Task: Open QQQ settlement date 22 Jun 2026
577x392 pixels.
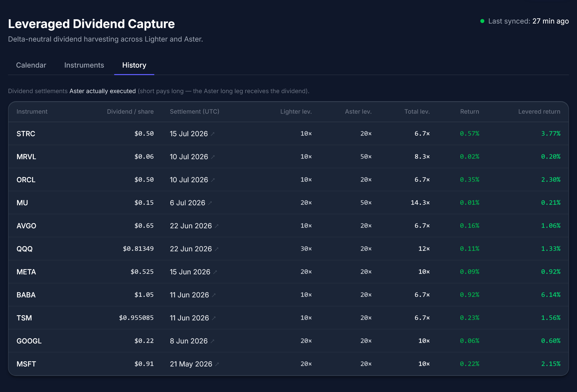Action: [191, 249]
